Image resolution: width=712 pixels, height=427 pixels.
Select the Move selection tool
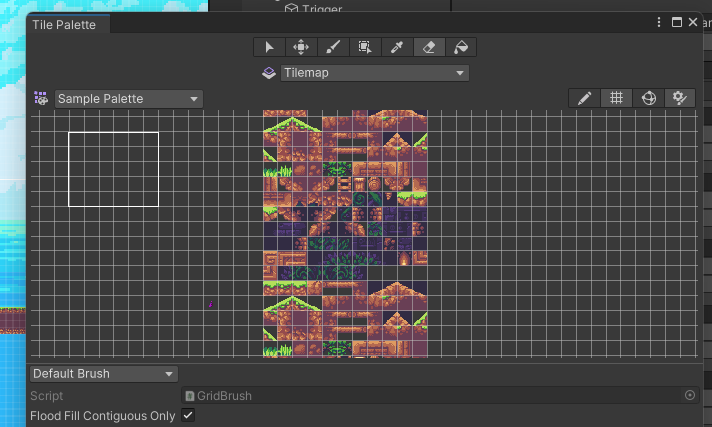301,47
